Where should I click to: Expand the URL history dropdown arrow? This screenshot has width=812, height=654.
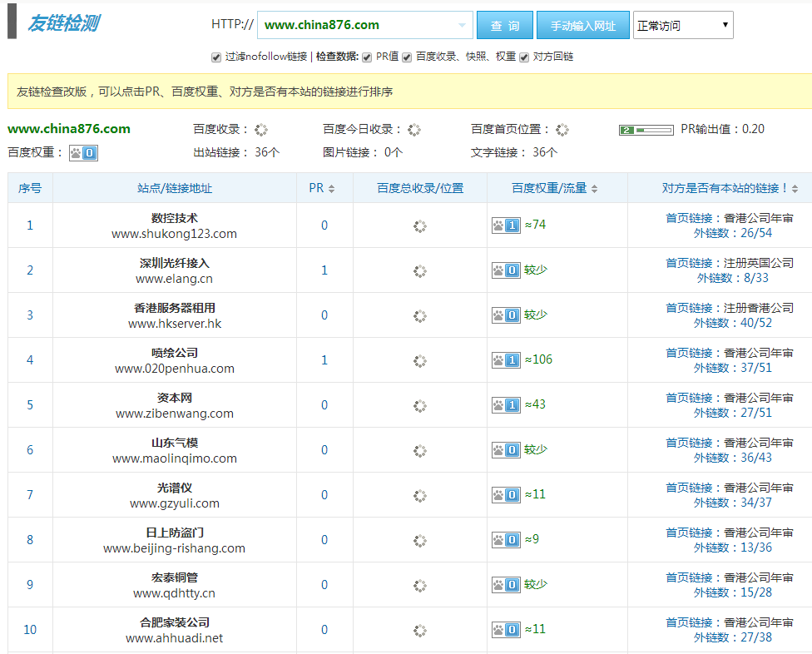(462, 25)
